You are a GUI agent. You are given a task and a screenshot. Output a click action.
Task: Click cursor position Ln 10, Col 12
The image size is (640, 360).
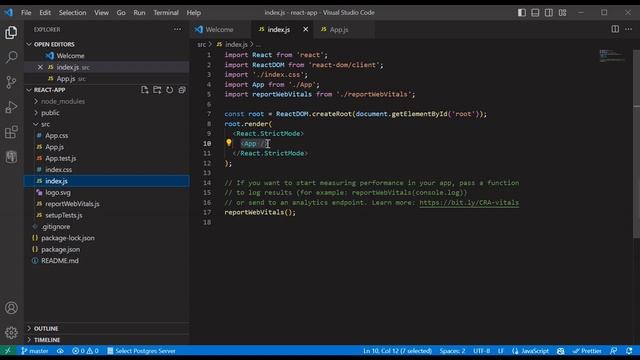[398, 351]
